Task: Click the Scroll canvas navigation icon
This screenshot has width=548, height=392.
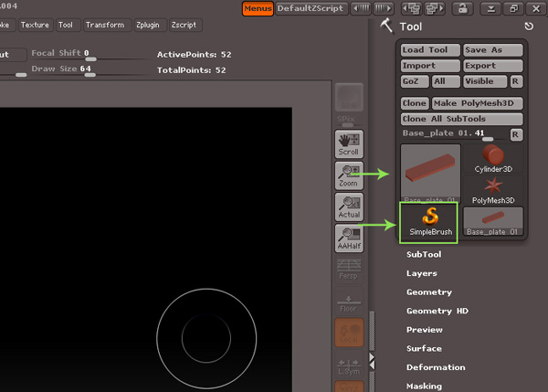Action: click(x=348, y=143)
